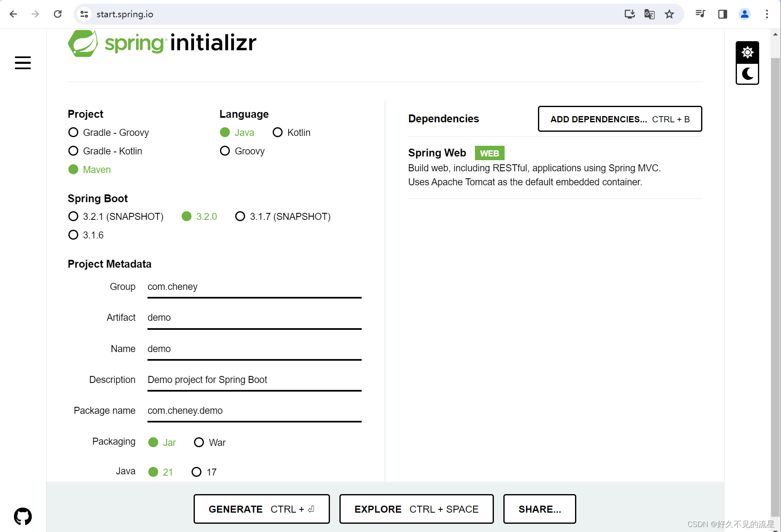Click the browser address bar URL
Viewport: 781px width, 532px height.
point(125,14)
